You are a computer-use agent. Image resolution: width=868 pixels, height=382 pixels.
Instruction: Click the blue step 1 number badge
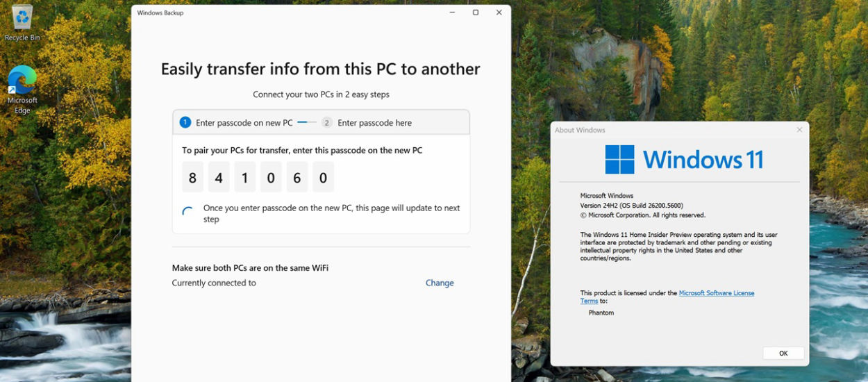[185, 122]
